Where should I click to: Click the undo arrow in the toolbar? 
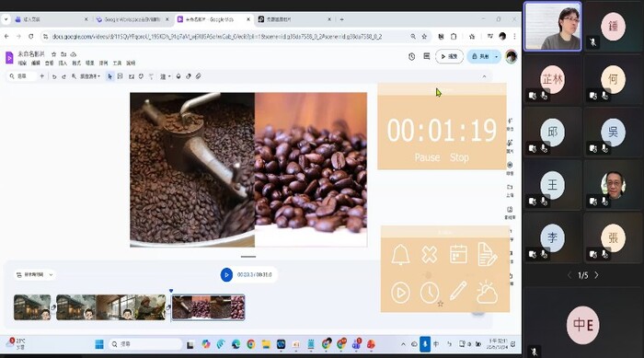54,76
